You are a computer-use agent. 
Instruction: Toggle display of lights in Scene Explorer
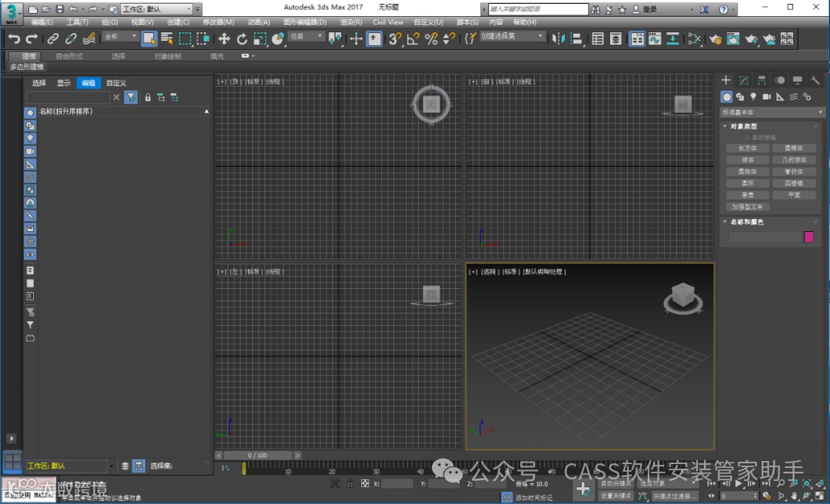pyautogui.click(x=31, y=138)
